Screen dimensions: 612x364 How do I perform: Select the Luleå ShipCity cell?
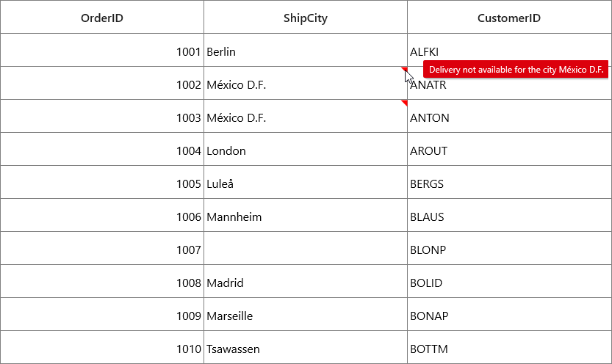click(306, 182)
